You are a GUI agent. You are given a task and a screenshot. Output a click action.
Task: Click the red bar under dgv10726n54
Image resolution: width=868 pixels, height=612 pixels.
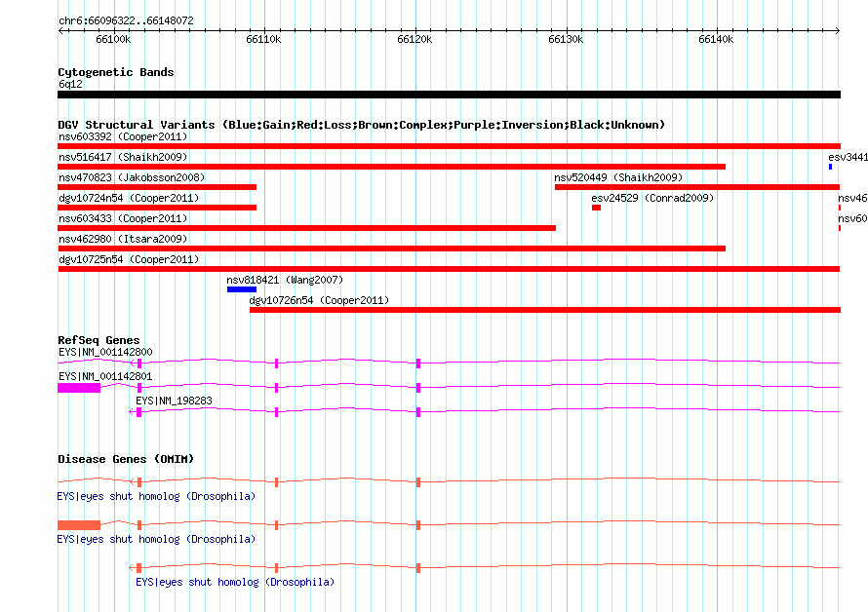click(x=545, y=310)
